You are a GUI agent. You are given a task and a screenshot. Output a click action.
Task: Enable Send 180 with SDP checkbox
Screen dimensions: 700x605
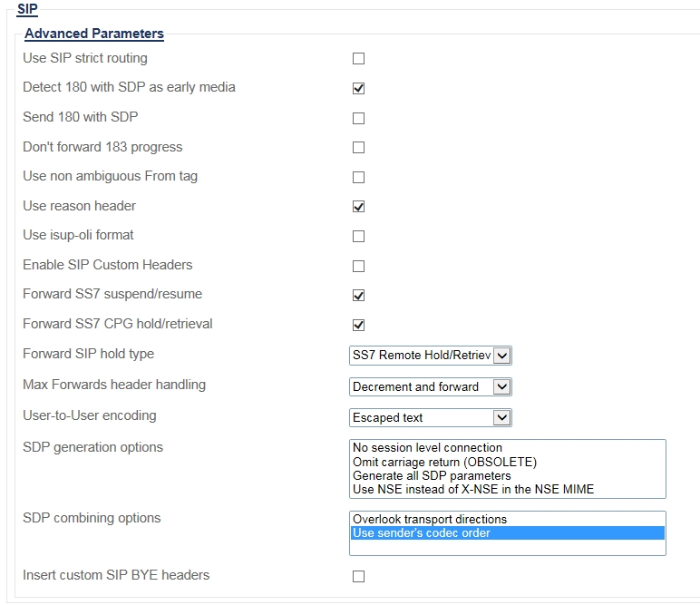[358, 118]
